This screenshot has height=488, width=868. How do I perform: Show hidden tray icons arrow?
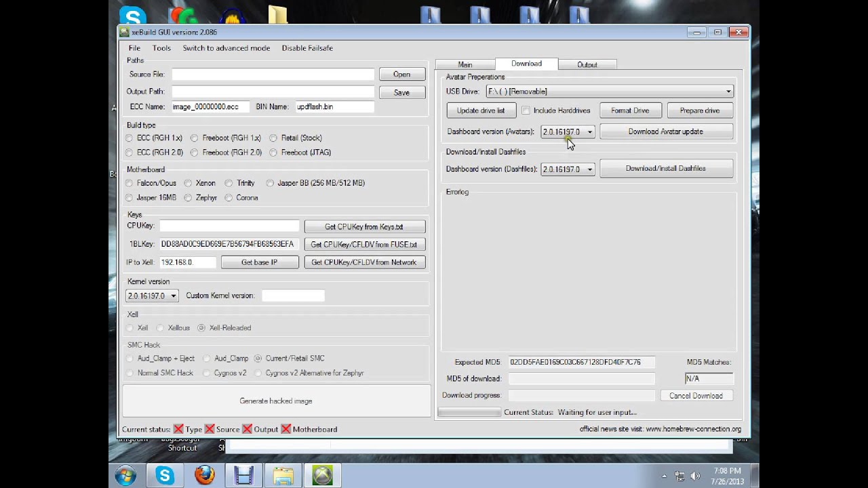tap(664, 476)
